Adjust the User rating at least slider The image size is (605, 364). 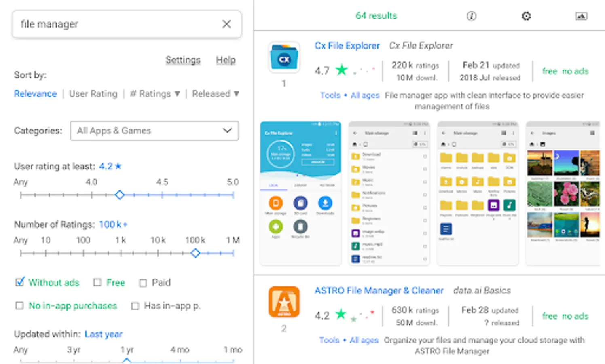(x=119, y=195)
